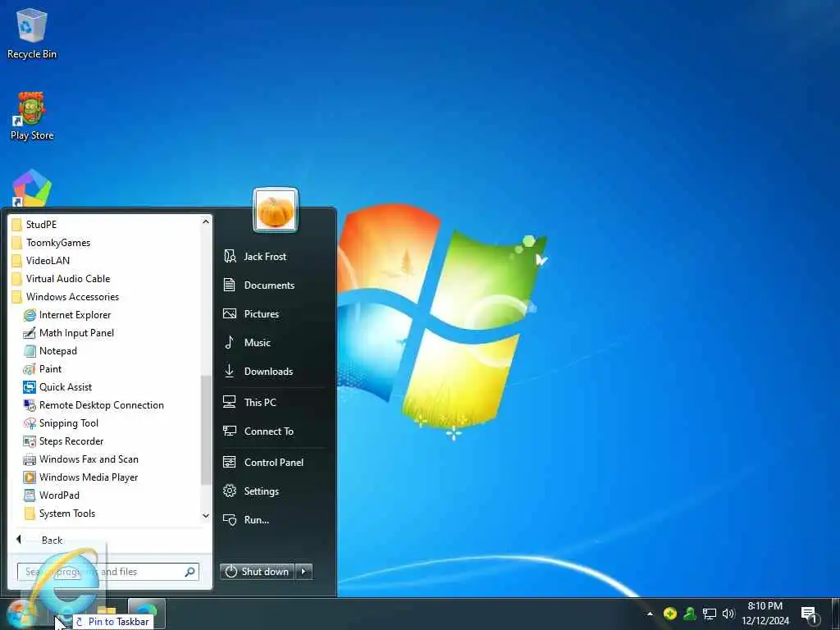
Task: Expand the VideoLAN folder
Action: click(x=41, y=261)
